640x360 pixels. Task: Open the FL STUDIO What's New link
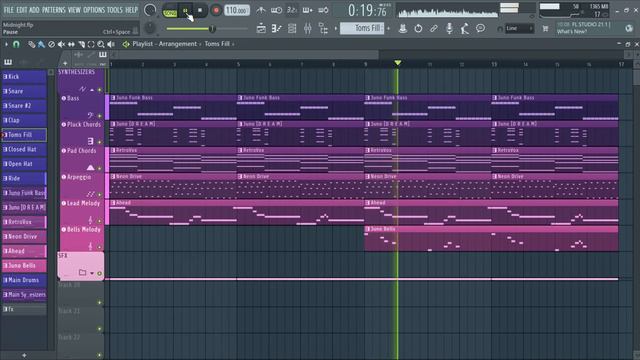(583, 28)
